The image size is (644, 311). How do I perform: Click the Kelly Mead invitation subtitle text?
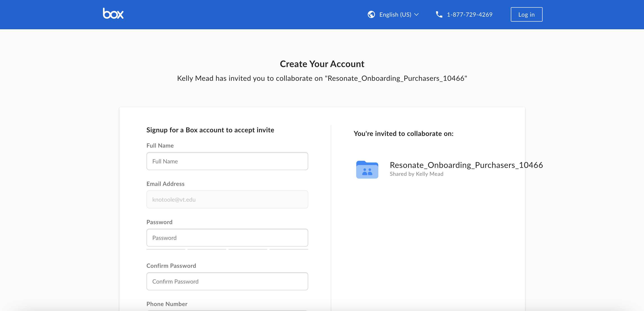coord(322,78)
